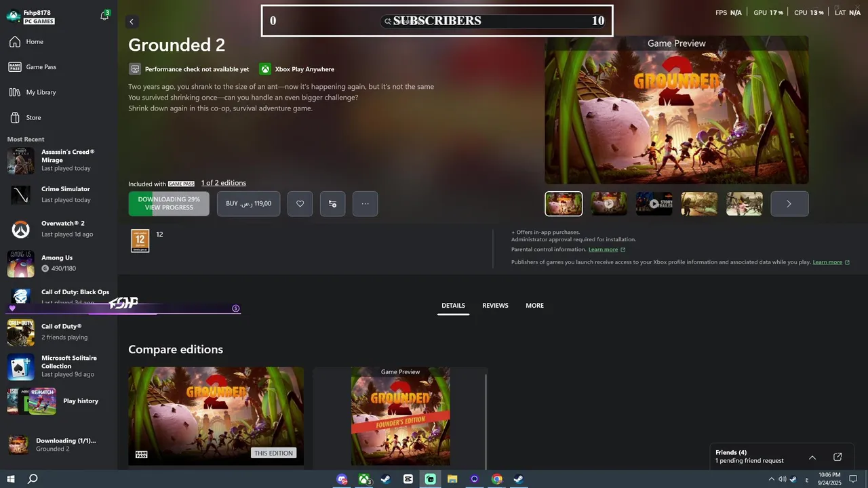Click the Performance check icon badge
The image size is (868, 488).
click(135, 69)
